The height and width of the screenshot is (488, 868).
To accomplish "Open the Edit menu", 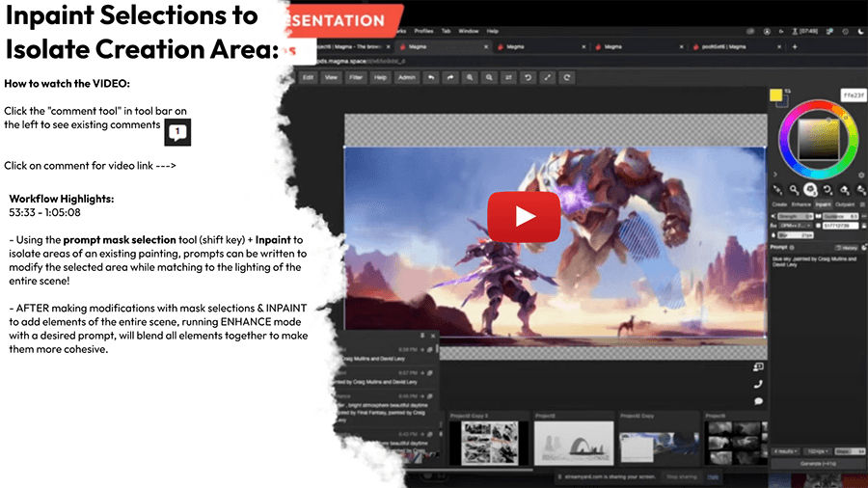I will (309, 77).
